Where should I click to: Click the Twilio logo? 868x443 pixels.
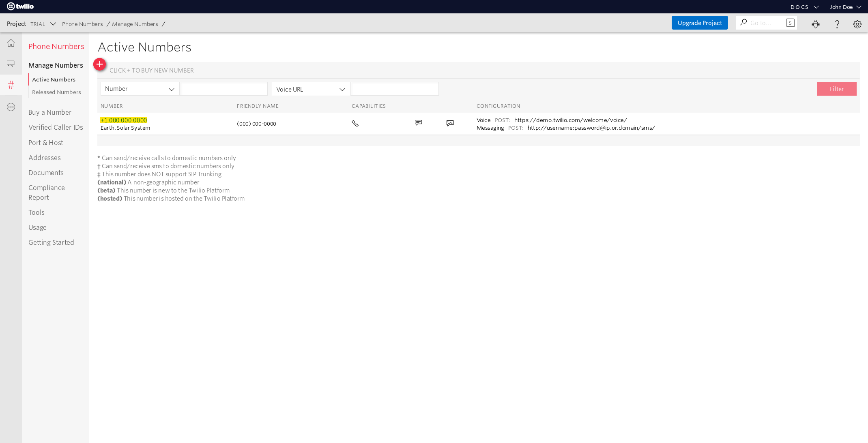(20, 6)
